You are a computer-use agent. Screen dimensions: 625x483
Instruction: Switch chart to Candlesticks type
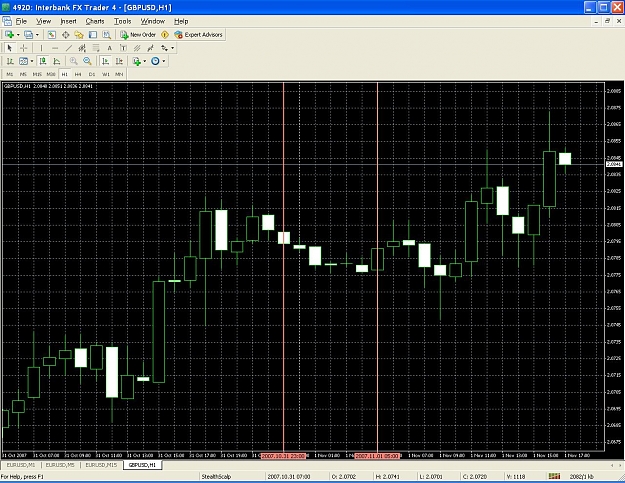pyautogui.click(x=42, y=61)
